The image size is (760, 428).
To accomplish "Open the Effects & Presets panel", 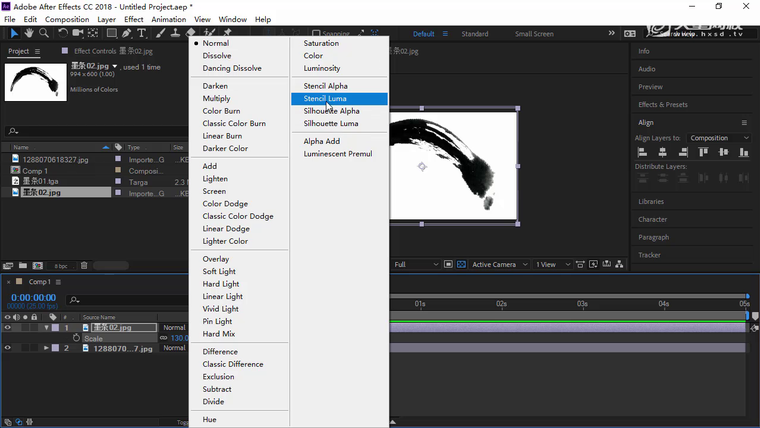I will point(663,104).
